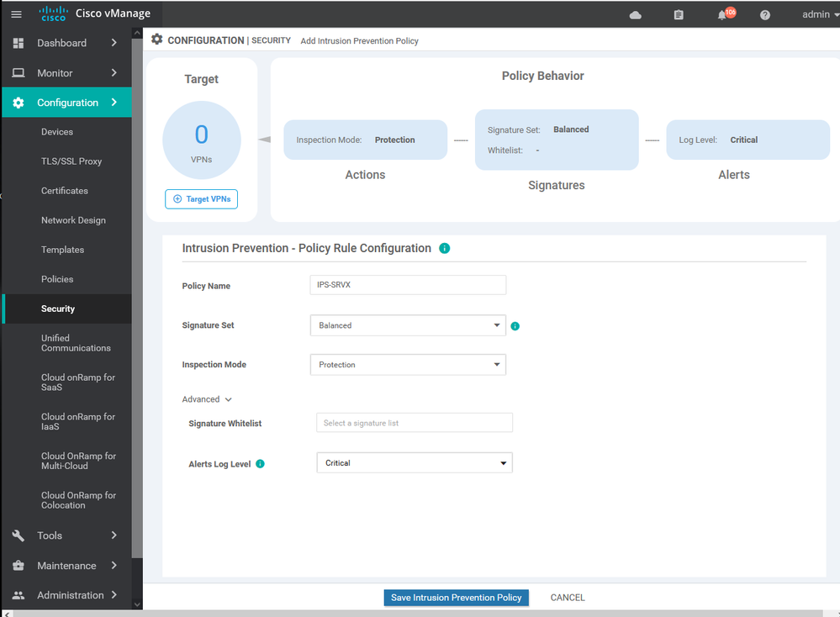The width and height of the screenshot is (840, 617).
Task: Click the Target VPNs button
Action: 202,199
